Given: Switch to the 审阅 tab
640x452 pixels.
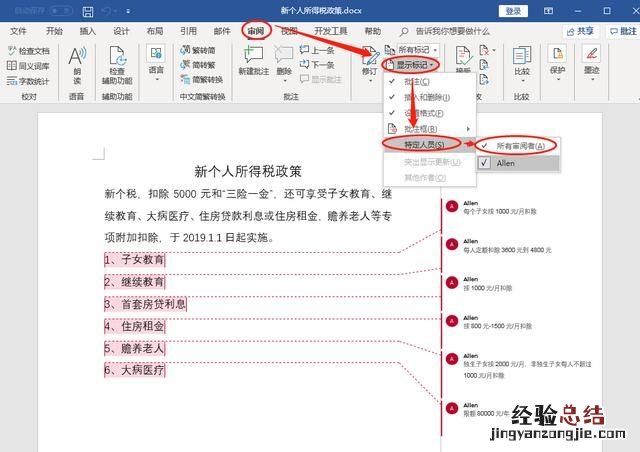Looking at the screenshot, I should tap(256, 31).
